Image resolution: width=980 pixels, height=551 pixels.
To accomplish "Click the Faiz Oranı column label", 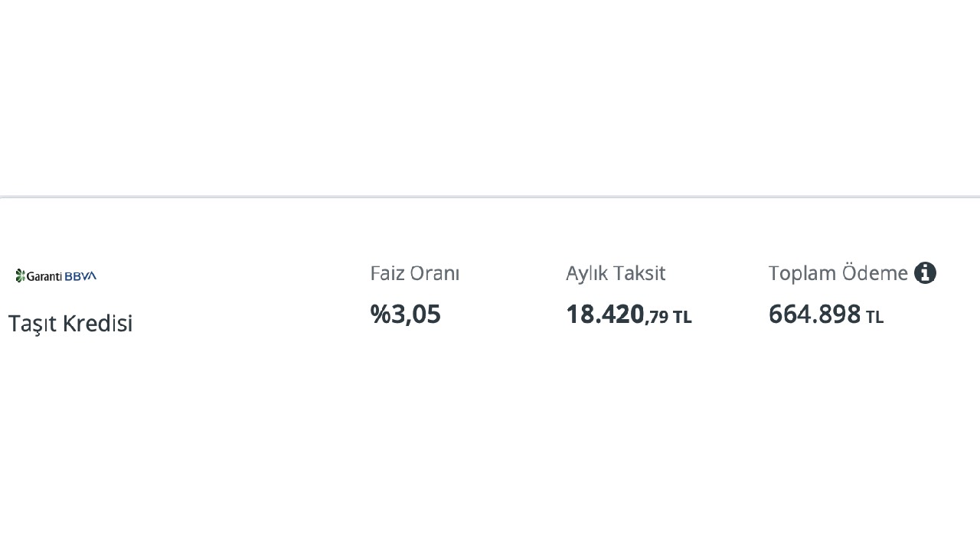I will tap(414, 273).
